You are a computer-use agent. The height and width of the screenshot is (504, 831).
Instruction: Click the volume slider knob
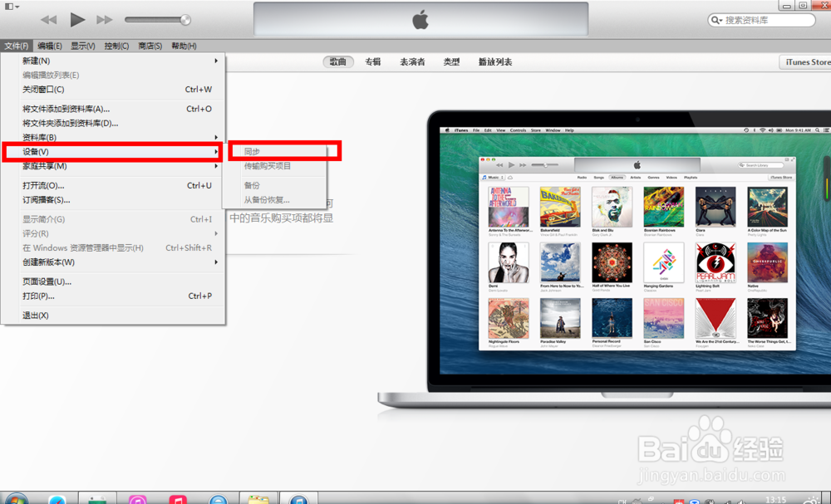(x=185, y=20)
